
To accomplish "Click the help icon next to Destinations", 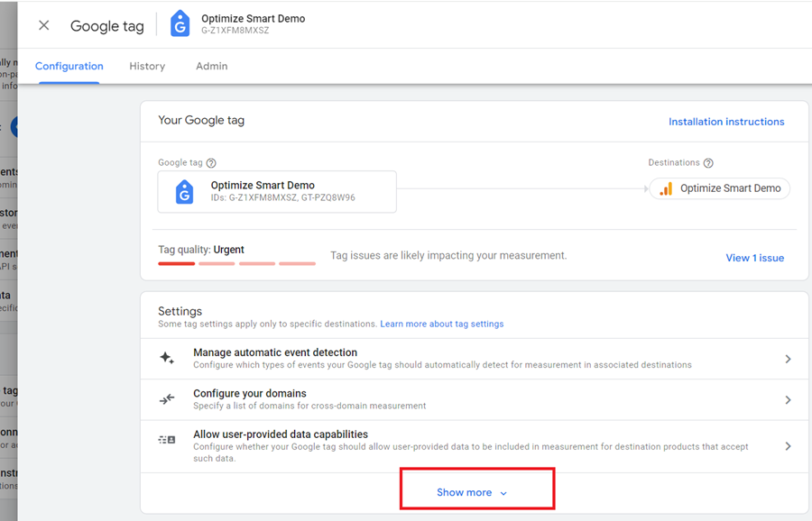I will (708, 163).
